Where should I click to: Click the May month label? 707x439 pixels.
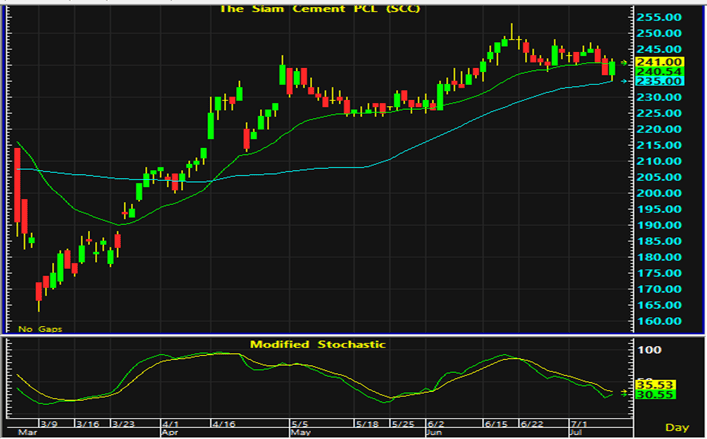pos(300,433)
